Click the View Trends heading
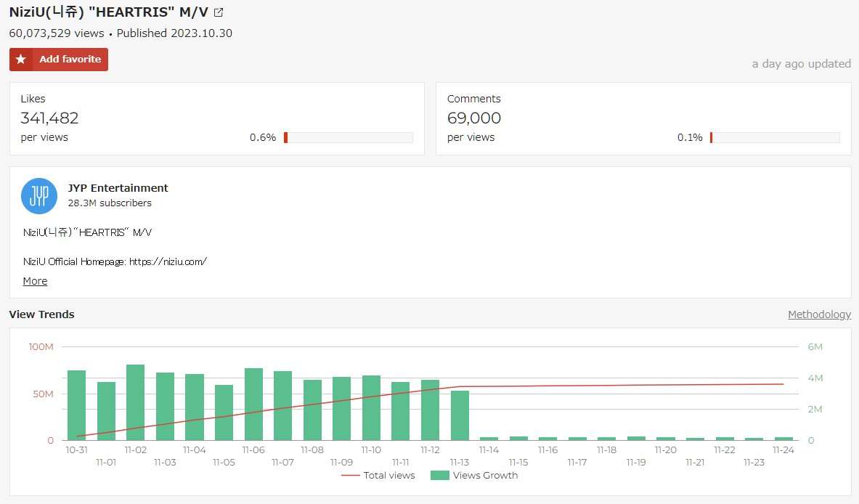 point(41,314)
